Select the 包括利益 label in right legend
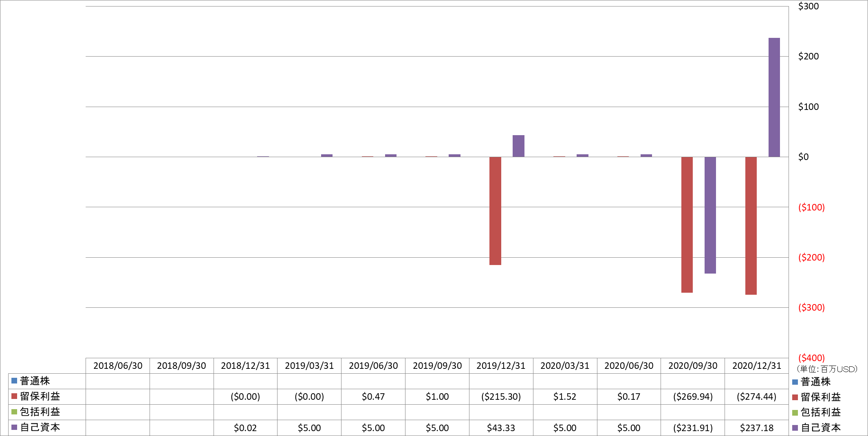The image size is (868, 436). pyautogui.click(x=821, y=413)
